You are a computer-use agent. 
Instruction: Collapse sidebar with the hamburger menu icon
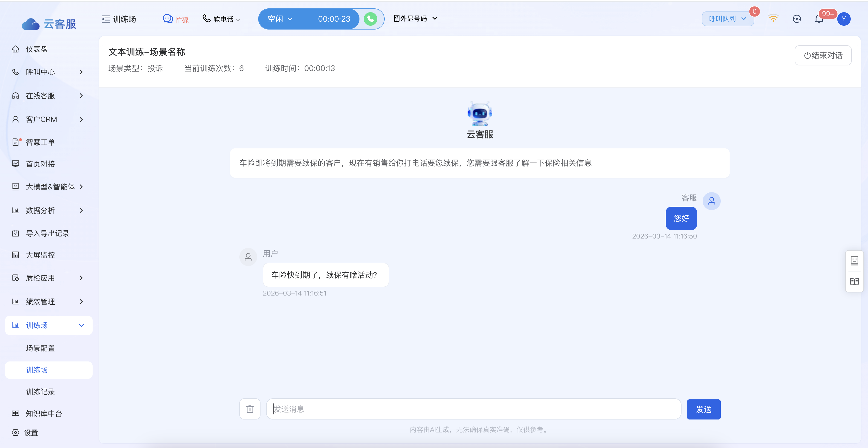[106, 19]
